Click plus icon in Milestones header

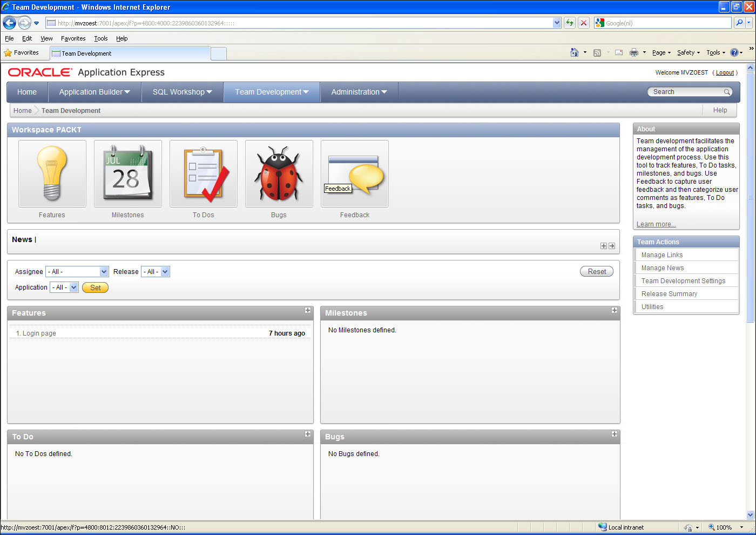[615, 310]
